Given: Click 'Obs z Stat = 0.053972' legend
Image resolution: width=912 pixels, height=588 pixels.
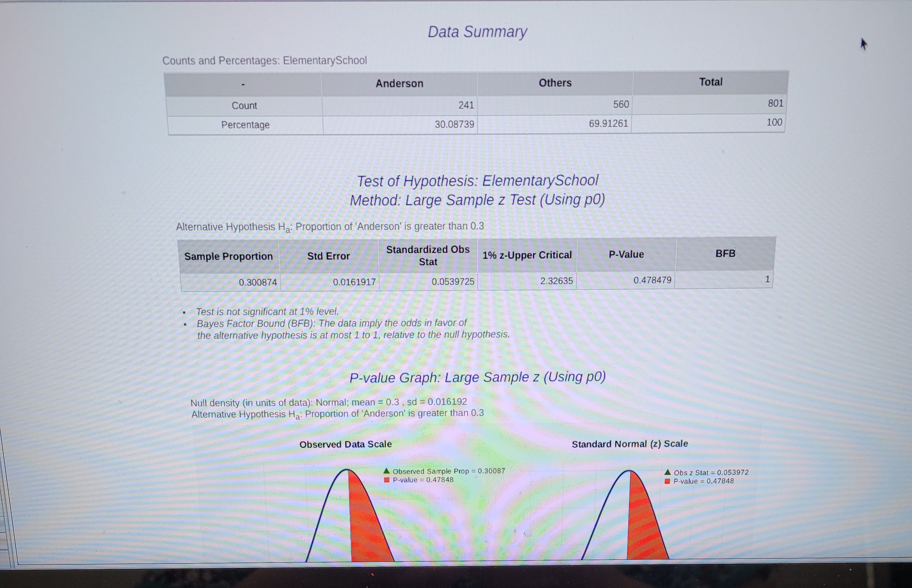Looking at the screenshot, I should [x=707, y=472].
